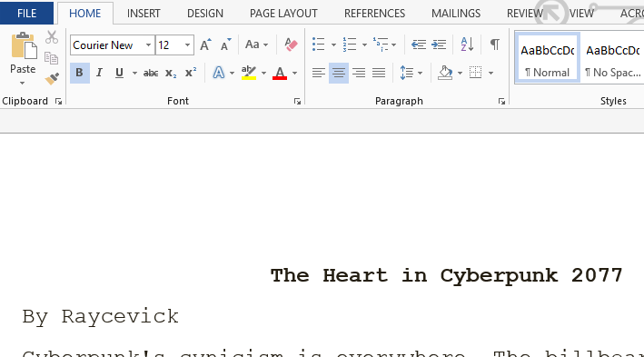The image size is (644, 357).
Task: Apply Text Effects glowing A
Action: (x=219, y=73)
